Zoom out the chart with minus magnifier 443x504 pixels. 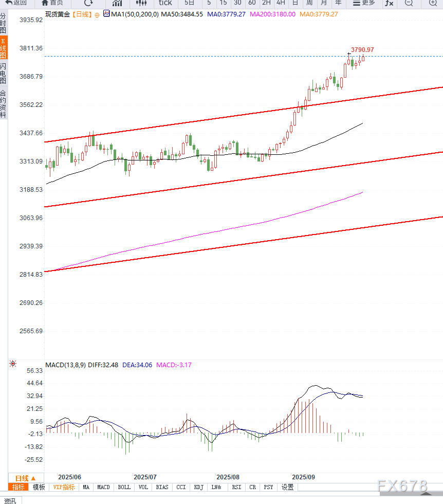tap(409, 3)
